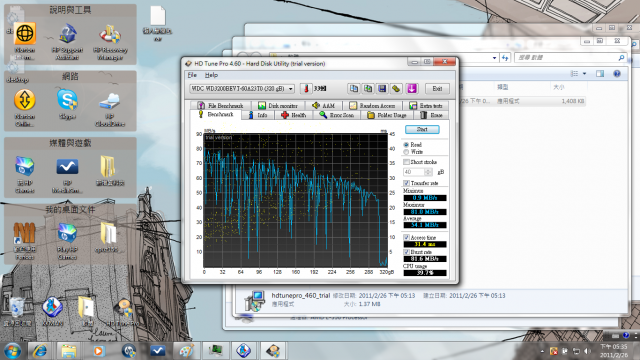The height and width of the screenshot is (360, 640).
Task: Click the copy text to clipboard icon
Action: [353, 89]
